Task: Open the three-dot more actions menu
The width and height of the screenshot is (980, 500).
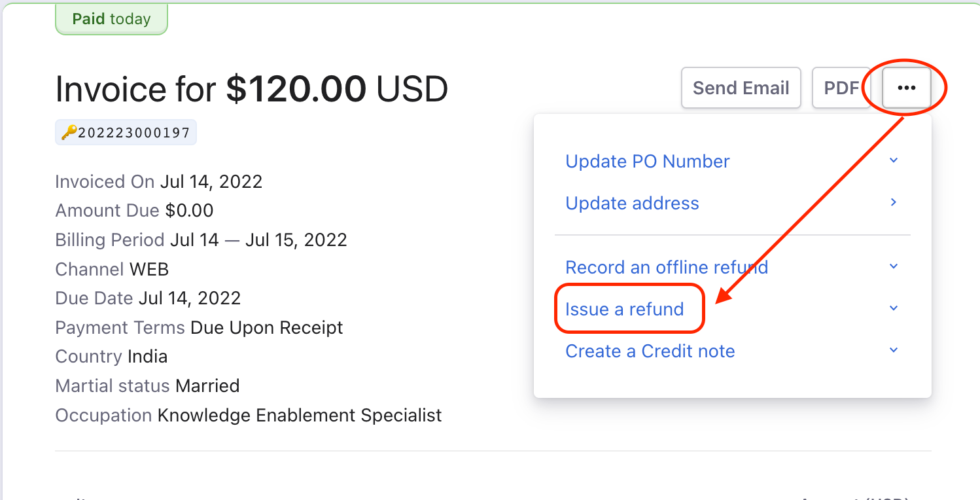Action: [x=906, y=88]
